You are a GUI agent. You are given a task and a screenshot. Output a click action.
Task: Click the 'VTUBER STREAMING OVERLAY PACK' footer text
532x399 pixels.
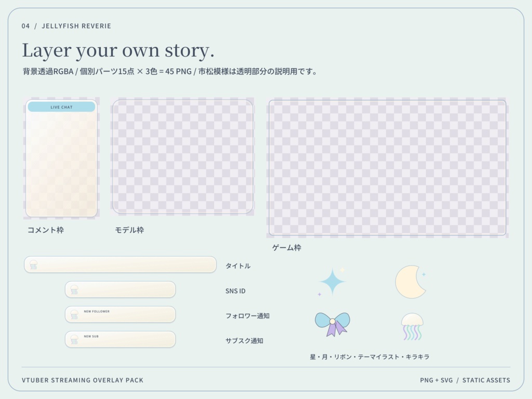point(83,380)
